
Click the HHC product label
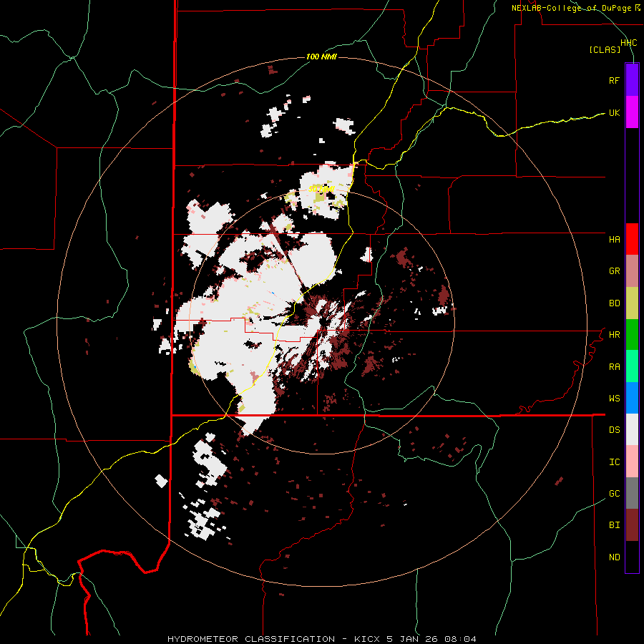pyautogui.click(x=628, y=43)
